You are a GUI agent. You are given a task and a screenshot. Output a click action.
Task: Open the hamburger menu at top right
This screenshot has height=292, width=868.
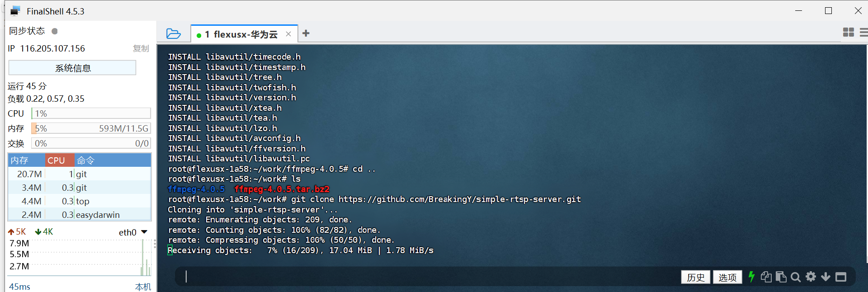[x=863, y=32]
